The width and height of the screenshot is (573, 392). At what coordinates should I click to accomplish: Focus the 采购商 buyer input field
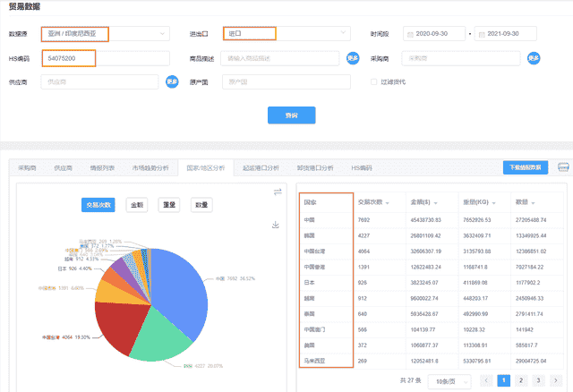tap(461, 58)
